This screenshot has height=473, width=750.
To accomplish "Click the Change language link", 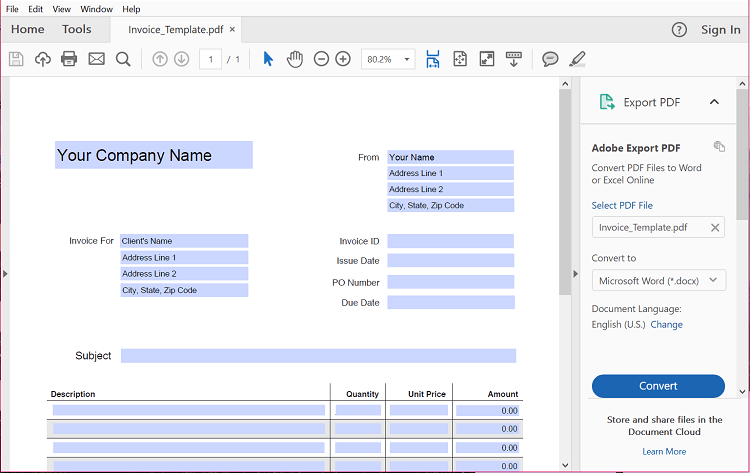I will tap(666, 325).
